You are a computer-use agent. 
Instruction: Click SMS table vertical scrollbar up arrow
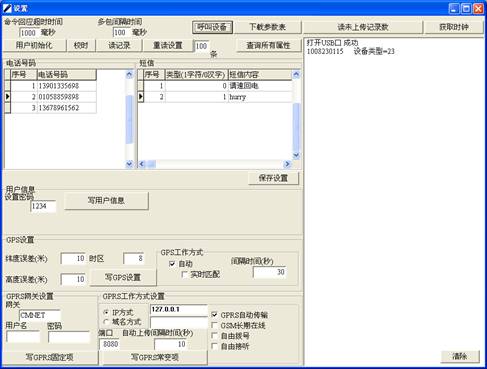click(296, 74)
